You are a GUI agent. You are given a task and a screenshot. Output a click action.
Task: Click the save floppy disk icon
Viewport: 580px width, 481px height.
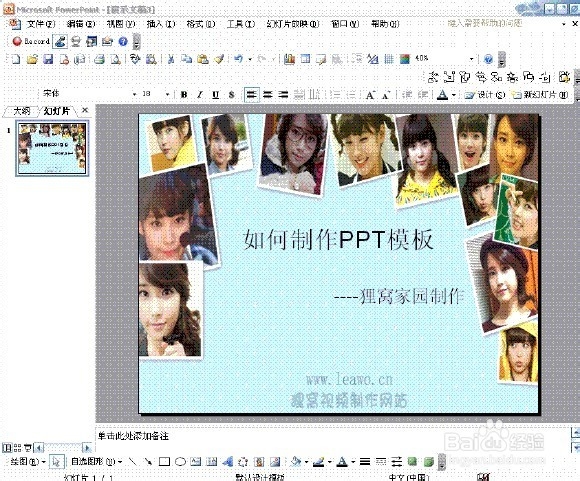[48, 59]
